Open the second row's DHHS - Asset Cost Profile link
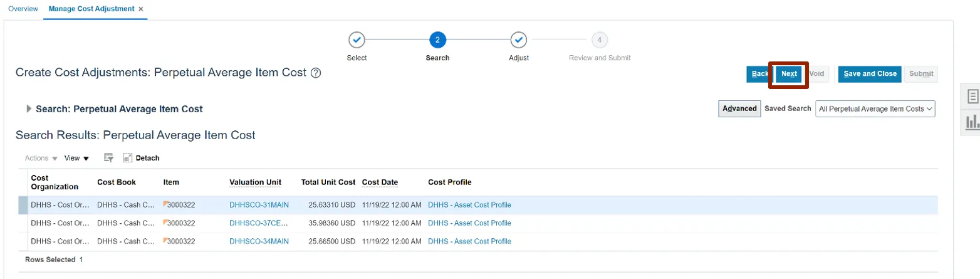 469,223
